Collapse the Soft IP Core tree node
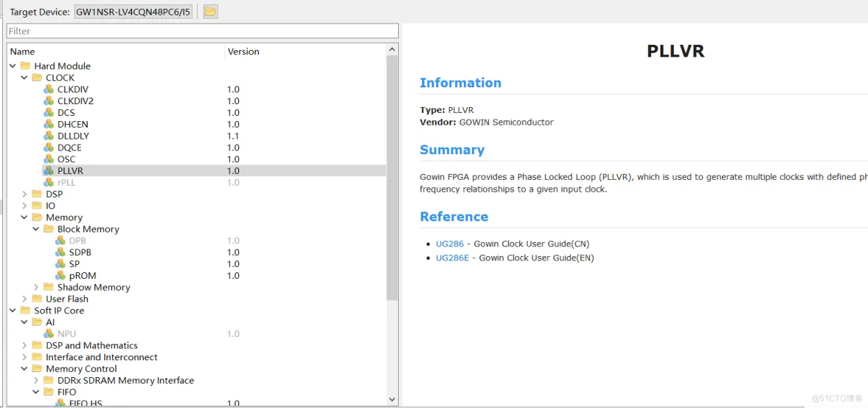This screenshot has width=868, height=408. click(x=12, y=310)
